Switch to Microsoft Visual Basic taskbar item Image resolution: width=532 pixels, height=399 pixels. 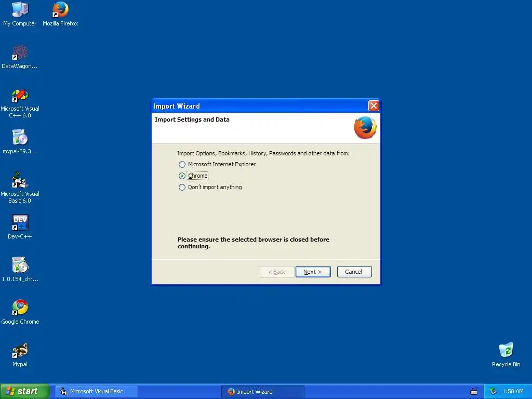[97, 392]
